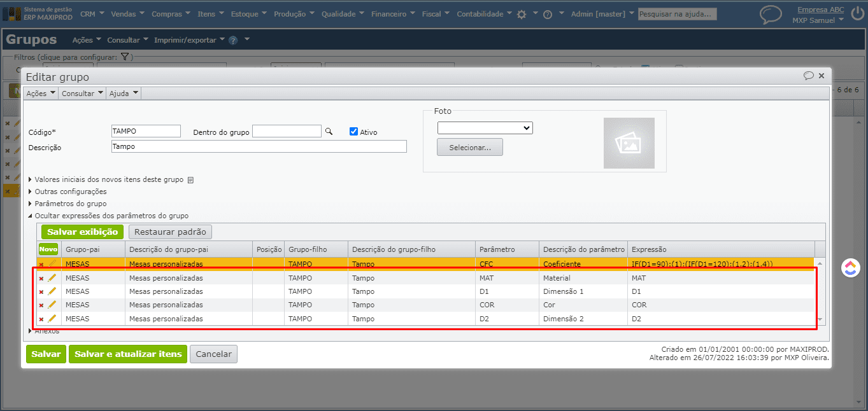Delete the D2 parameter expression row
Screen dimensions: 868x411
(x=41, y=319)
